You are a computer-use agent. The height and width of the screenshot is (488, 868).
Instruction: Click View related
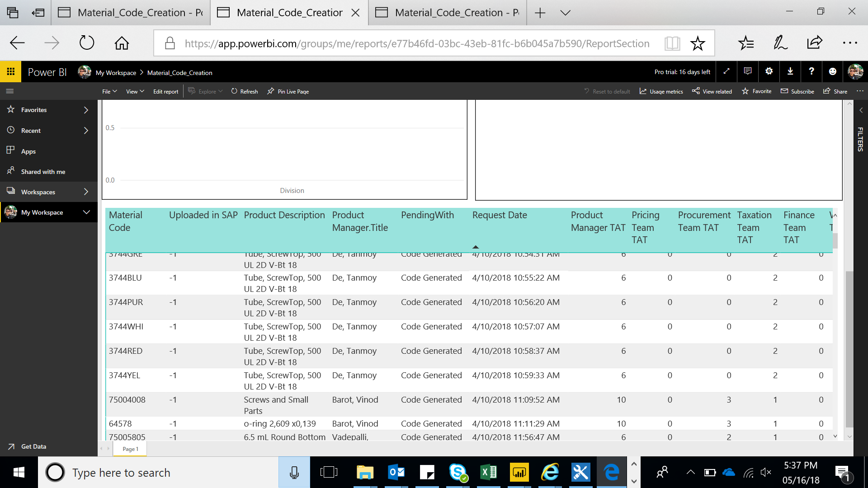coord(712,91)
